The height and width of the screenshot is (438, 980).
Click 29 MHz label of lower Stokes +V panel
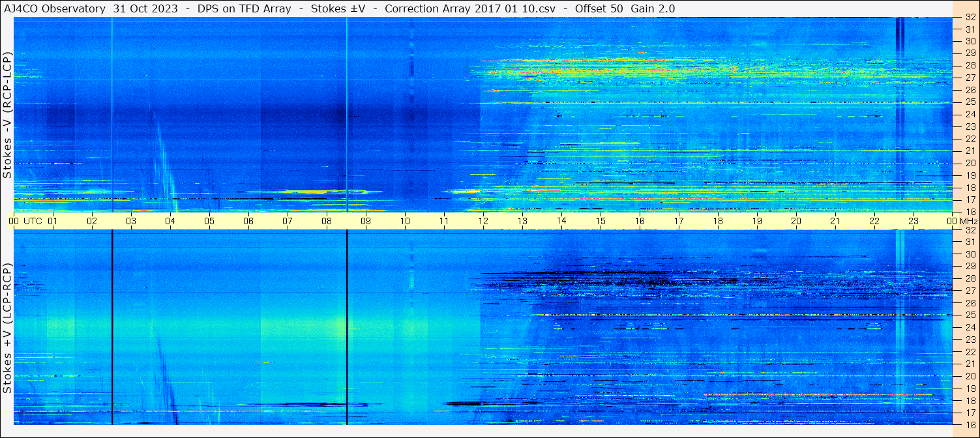[970, 266]
